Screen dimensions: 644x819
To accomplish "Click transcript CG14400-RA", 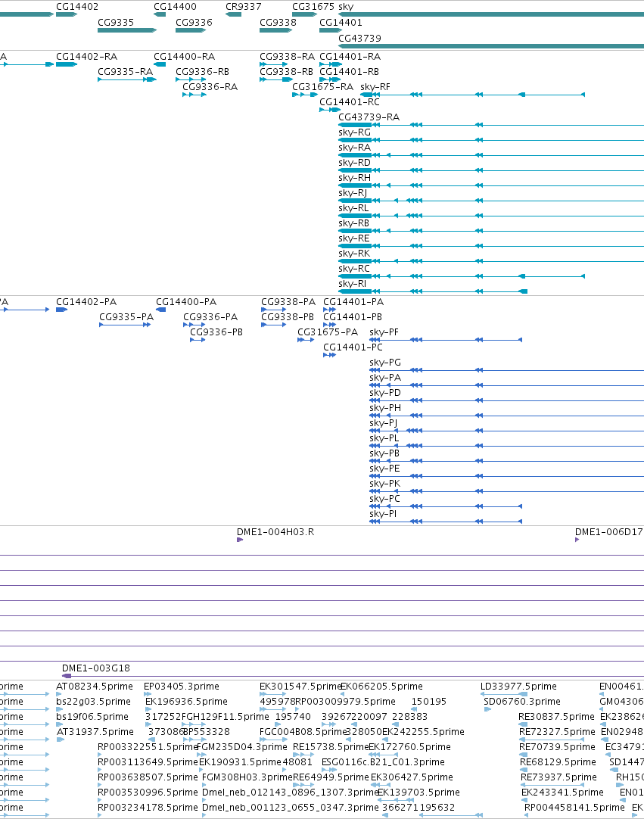I will (x=185, y=57).
